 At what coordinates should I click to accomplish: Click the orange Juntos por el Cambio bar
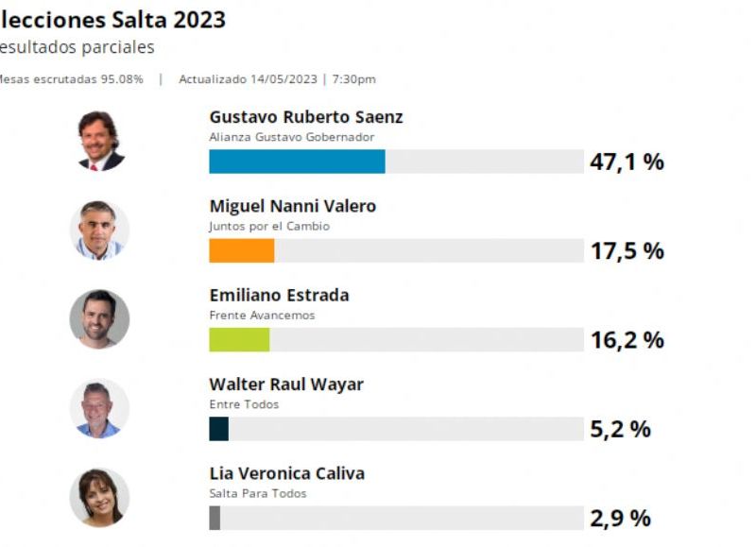[242, 250]
